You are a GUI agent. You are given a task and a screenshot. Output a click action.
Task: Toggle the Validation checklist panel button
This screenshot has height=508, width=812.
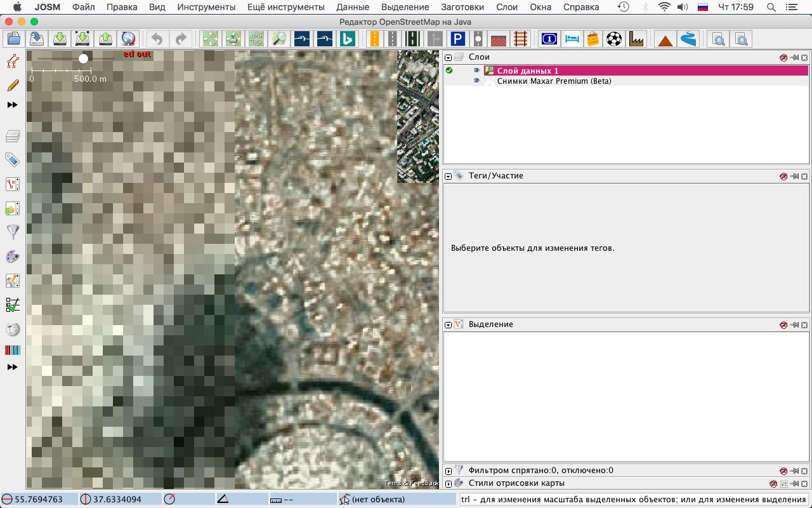tap(12, 305)
